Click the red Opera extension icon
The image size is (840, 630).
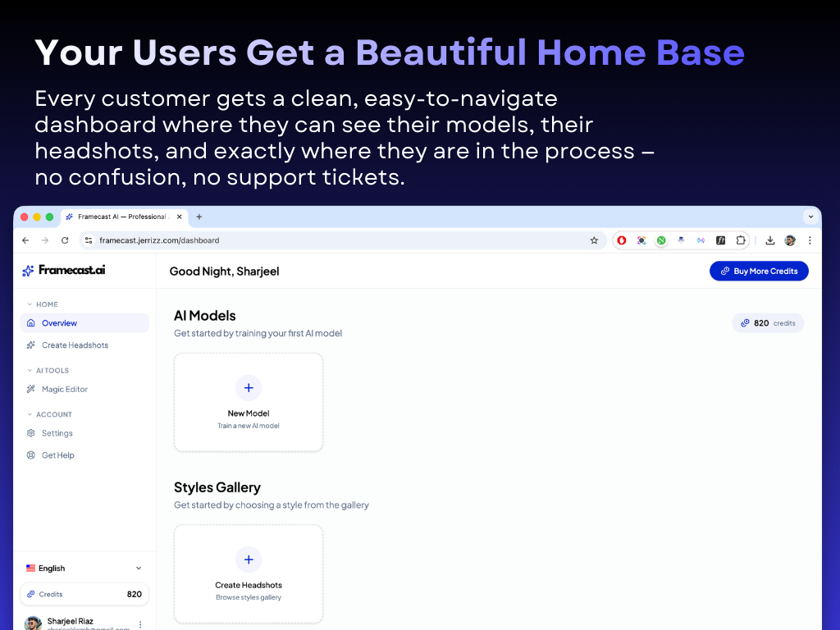[622, 240]
